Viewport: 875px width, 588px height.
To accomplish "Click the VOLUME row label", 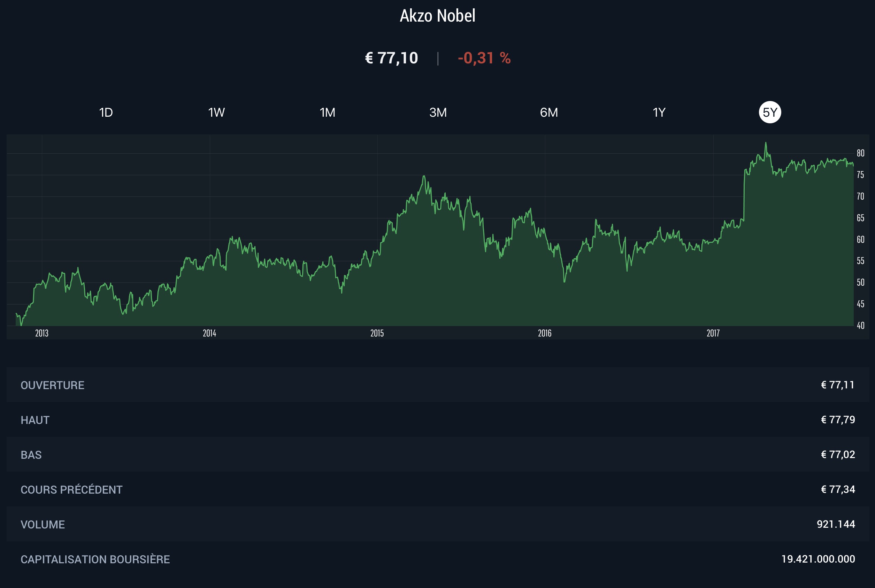I will (x=43, y=524).
